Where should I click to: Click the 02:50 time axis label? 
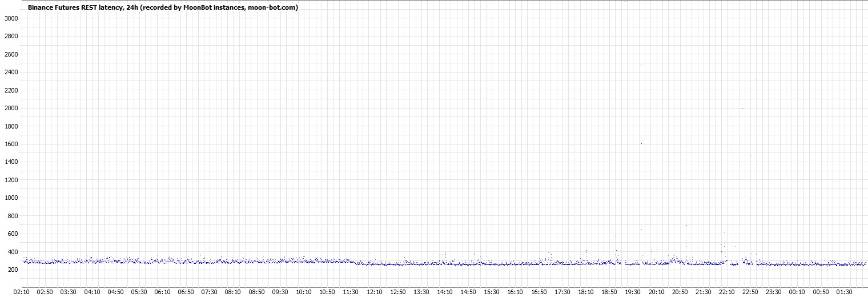pos(45,292)
